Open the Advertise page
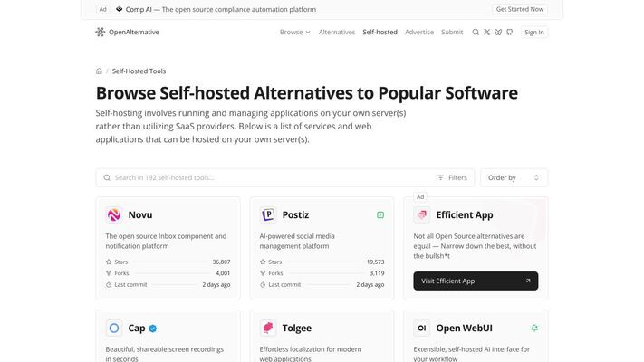 pos(419,32)
